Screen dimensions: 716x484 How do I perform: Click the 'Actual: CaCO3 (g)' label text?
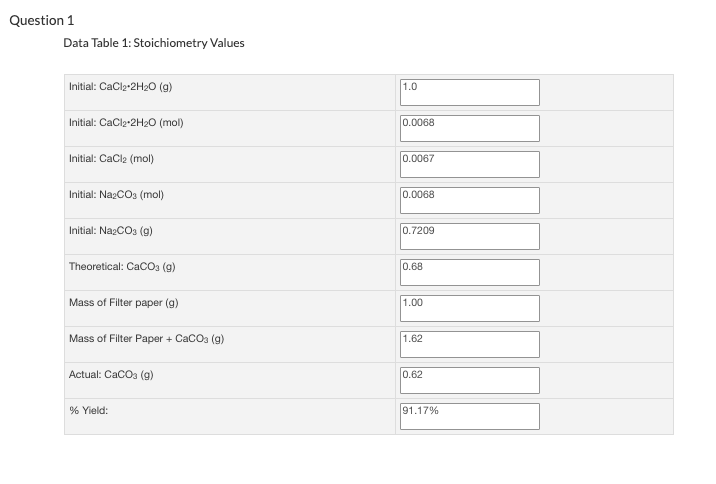[x=111, y=375]
